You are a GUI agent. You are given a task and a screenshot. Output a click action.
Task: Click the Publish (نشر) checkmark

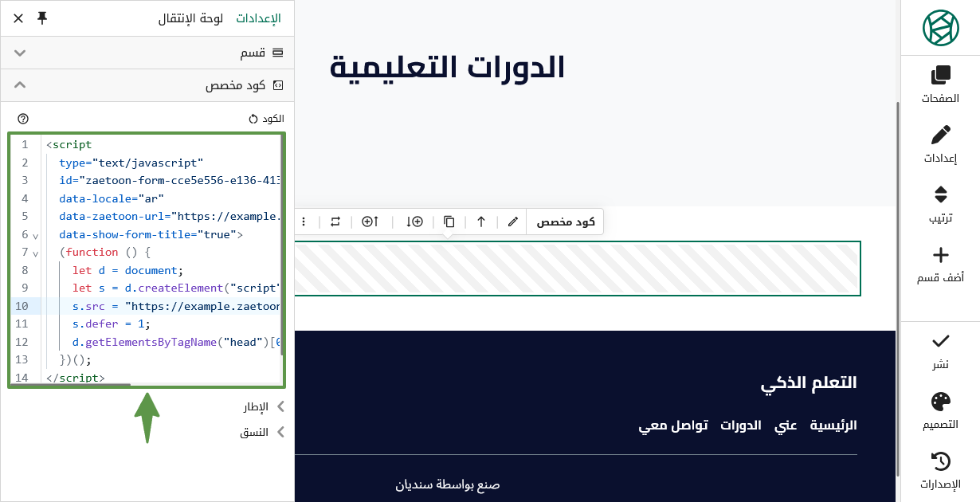pos(940,351)
